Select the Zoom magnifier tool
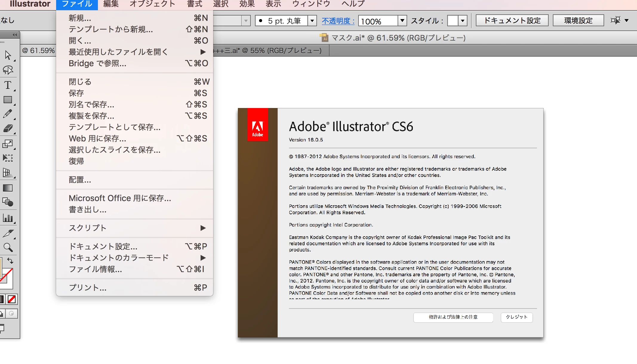 pyautogui.click(x=8, y=247)
